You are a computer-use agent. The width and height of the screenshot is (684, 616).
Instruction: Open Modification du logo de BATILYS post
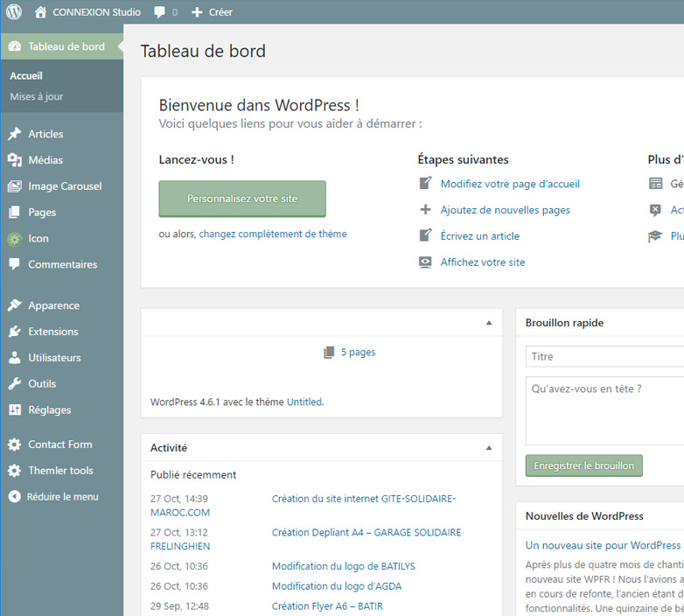(343, 566)
